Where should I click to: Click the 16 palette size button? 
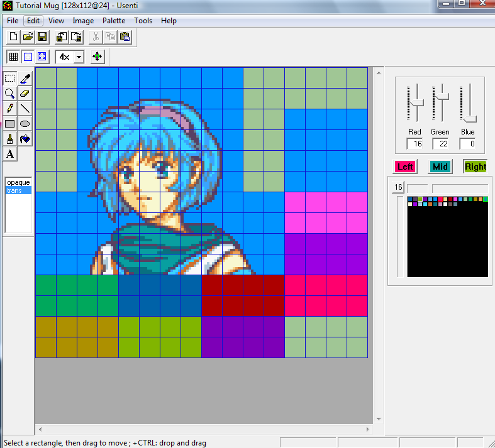click(x=398, y=187)
